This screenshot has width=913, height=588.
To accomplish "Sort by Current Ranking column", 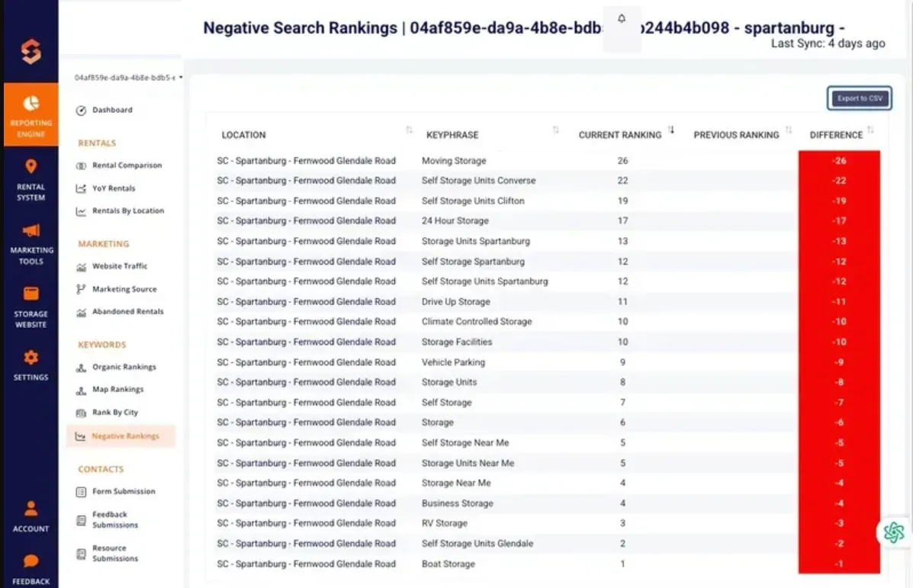I will 671,130.
